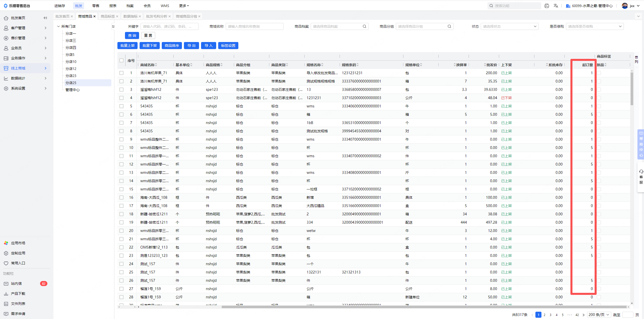Select row 1 checkbox for 洛川有机苹果_71

121,73
